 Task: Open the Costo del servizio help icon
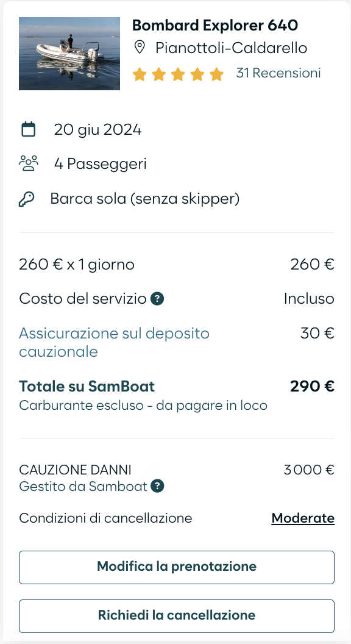click(x=157, y=299)
